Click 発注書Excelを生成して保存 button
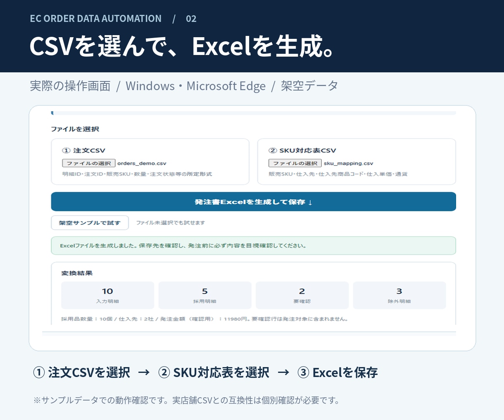504x420 pixels. pyautogui.click(x=253, y=202)
